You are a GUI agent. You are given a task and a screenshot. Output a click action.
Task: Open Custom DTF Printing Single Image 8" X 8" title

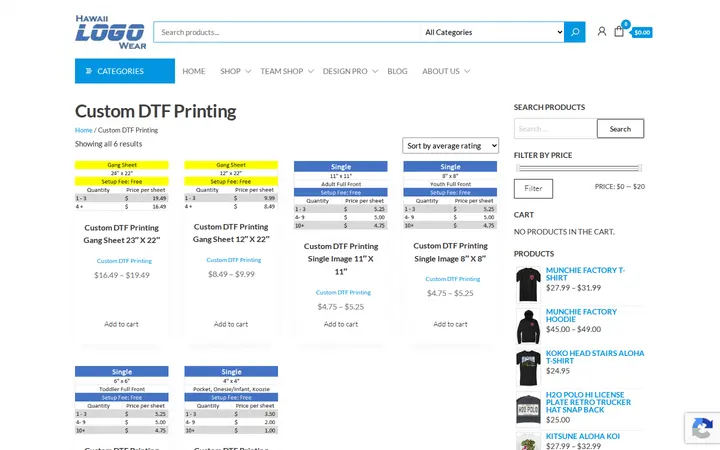tap(450, 252)
